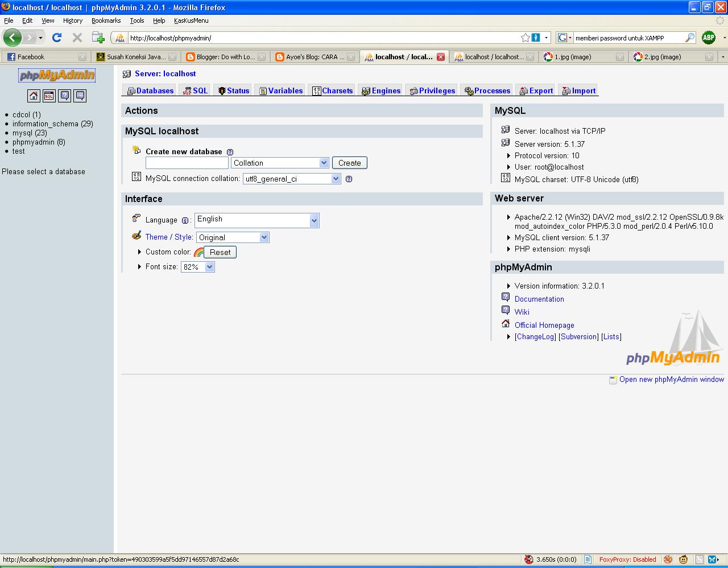Open the Status tab
Viewport: 728px width, 568px height.
pyautogui.click(x=233, y=90)
